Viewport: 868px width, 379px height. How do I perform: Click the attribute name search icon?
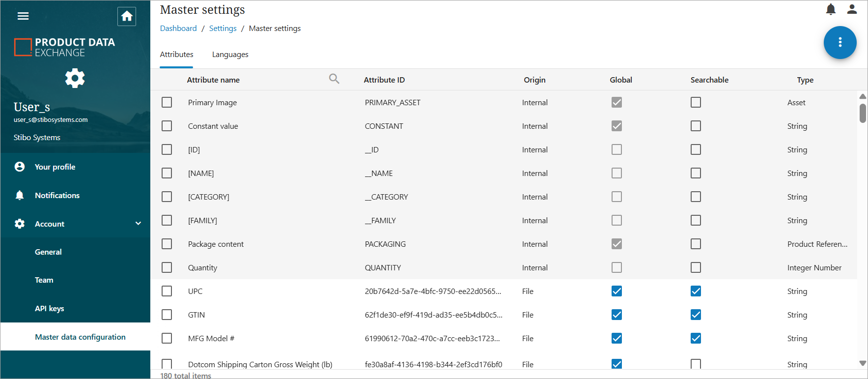[x=334, y=79]
